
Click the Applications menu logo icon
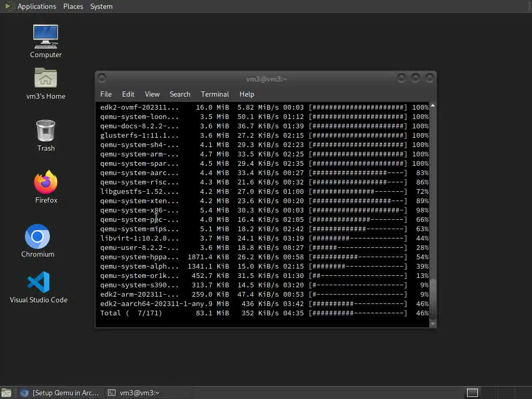pyautogui.click(x=8, y=6)
